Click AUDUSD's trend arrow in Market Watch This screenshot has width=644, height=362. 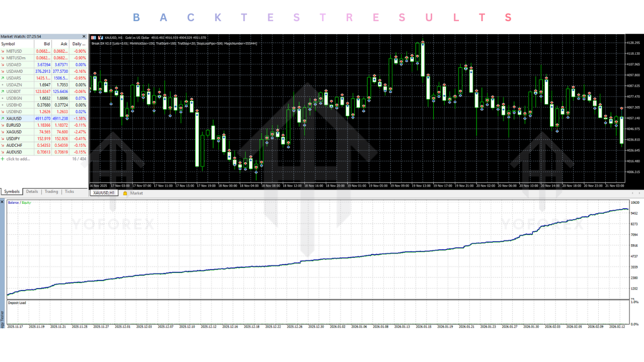tap(4, 152)
